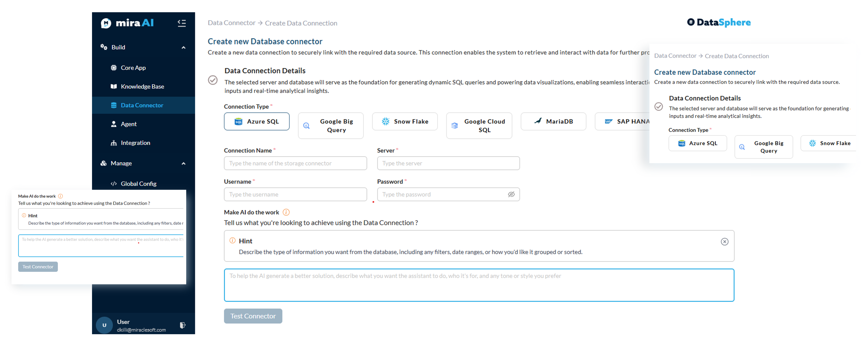Collapse the Manage menu section
Viewport: 868px width, 345px height.
pyautogui.click(x=184, y=164)
